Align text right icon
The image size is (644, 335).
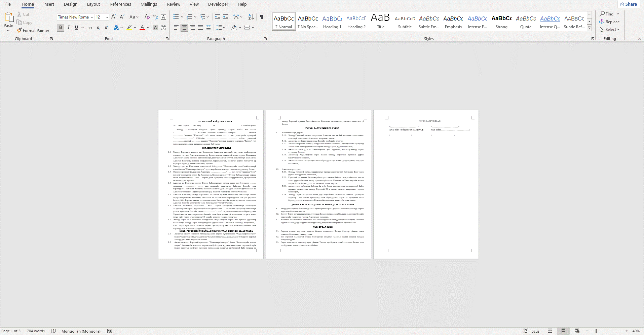point(192,28)
